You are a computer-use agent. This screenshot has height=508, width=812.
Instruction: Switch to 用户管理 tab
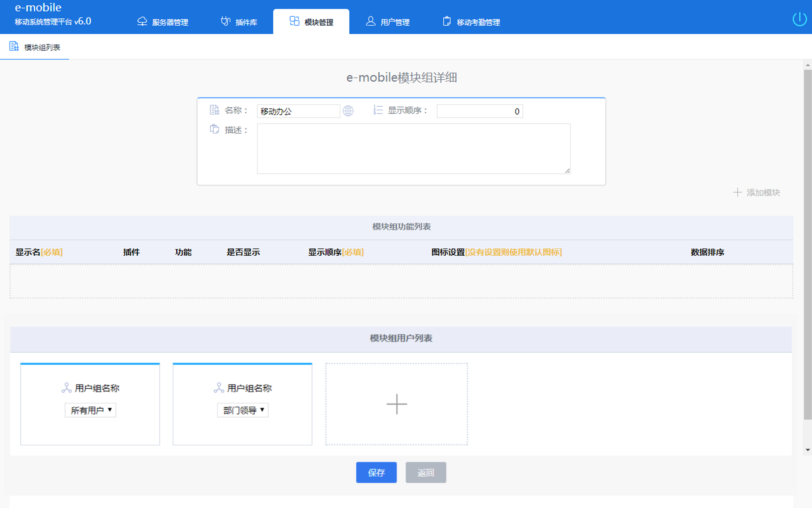pyautogui.click(x=388, y=22)
